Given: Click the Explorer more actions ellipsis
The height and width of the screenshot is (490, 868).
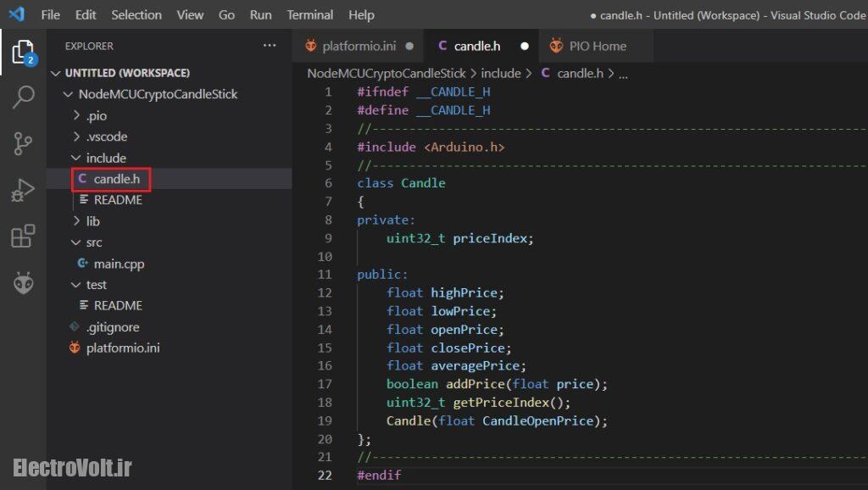Looking at the screenshot, I should (270, 46).
